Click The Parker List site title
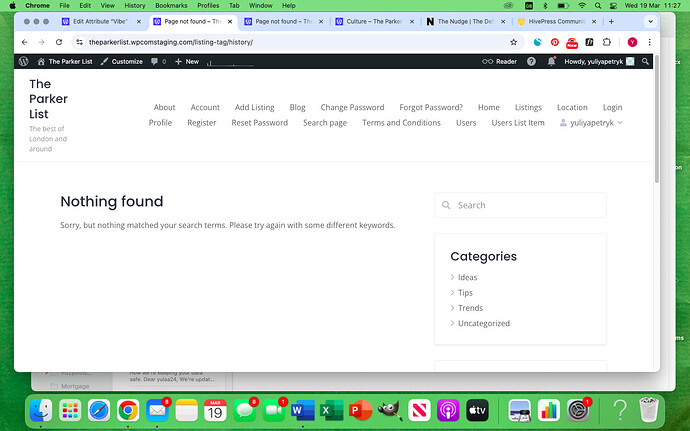The width and height of the screenshot is (690, 431). pos(48,99)
